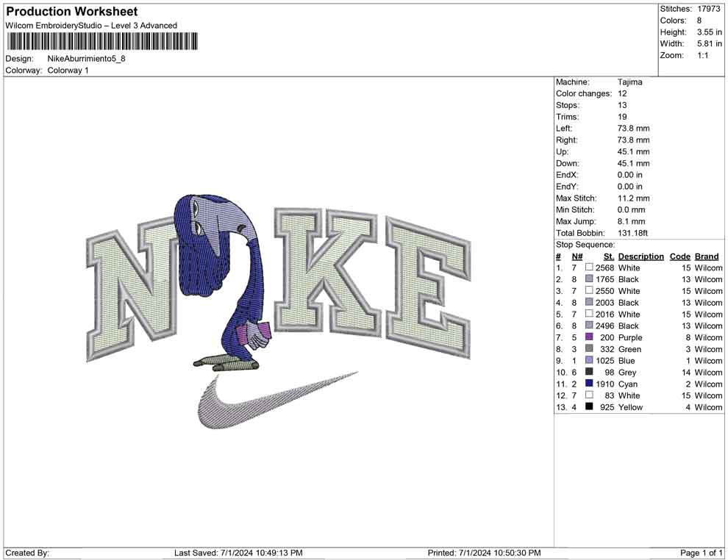The height and width of the screenshot is (560, 728).
Task: Select the color swatch for stop 2, 1765 Black
Action: (589, 279)
